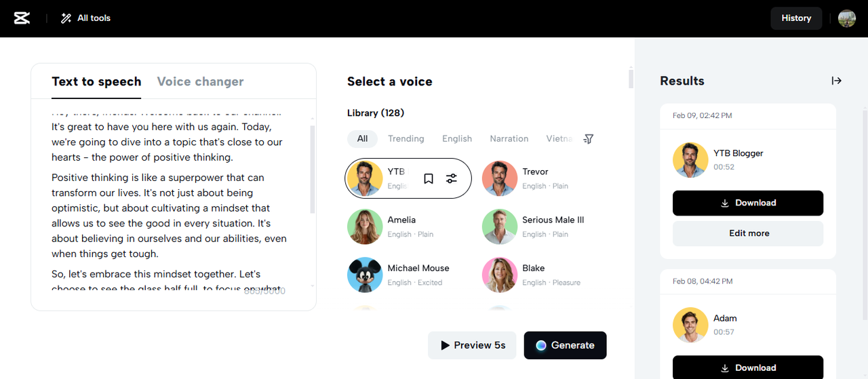Filter voices by Narration category
The height and width of the screenshot is (379, 868).
coord(509,139)
